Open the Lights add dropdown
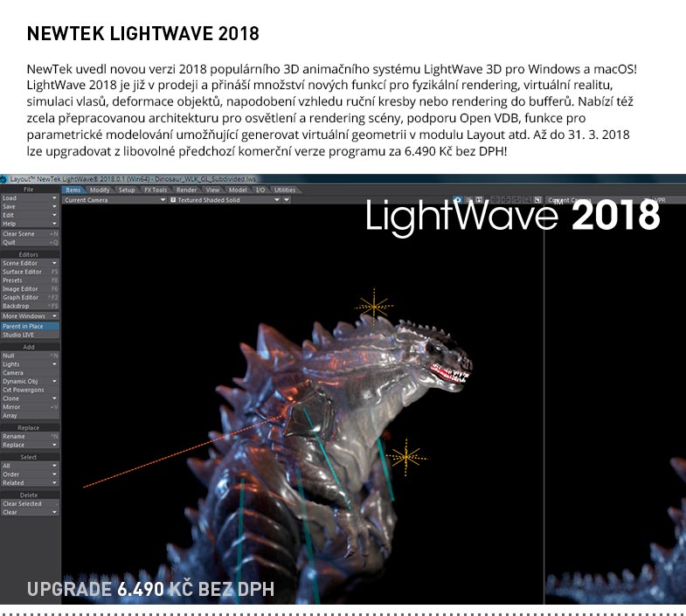 tap(30, 364)
